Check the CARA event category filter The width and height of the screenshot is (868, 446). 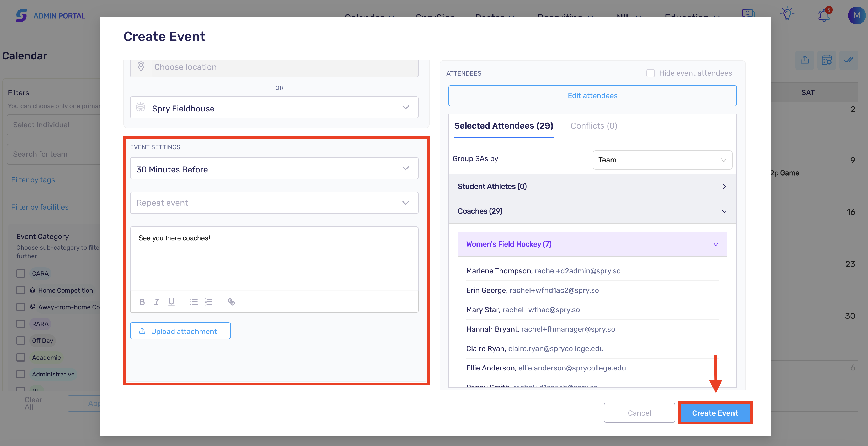(x=21, y=273)
